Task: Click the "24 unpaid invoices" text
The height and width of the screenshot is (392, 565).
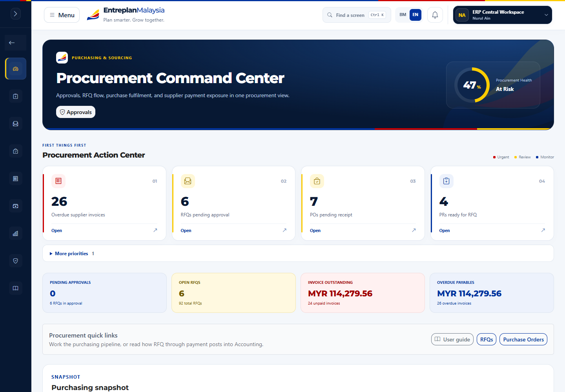Action: click(x=324, y=303)
